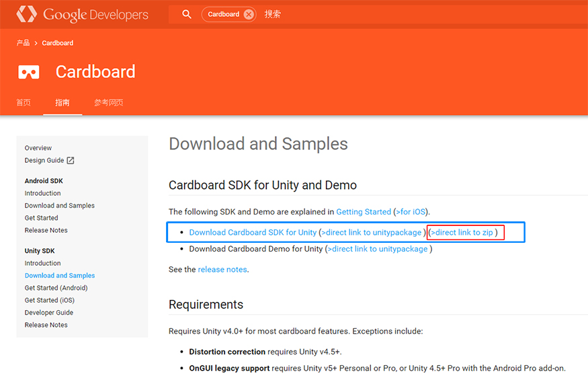Click the Download and Samples page title
The height and width of the screenshot is (374, 588).
click(x=258, y=144)
